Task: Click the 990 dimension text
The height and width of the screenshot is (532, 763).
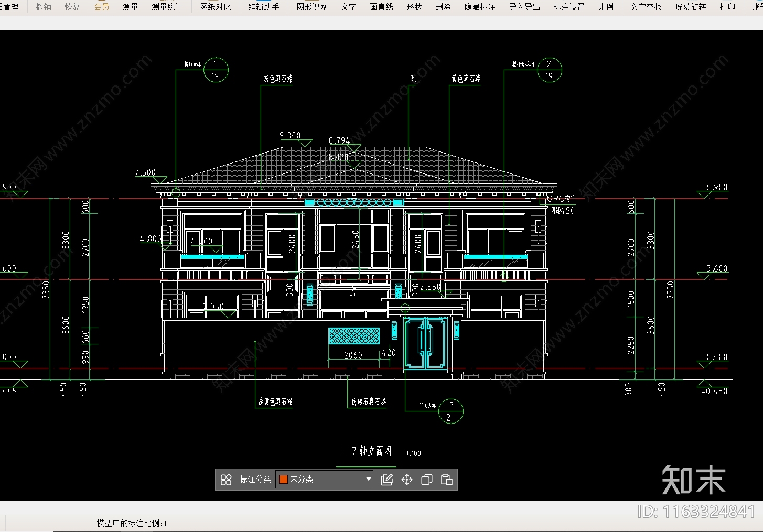Action: (85, 357)
